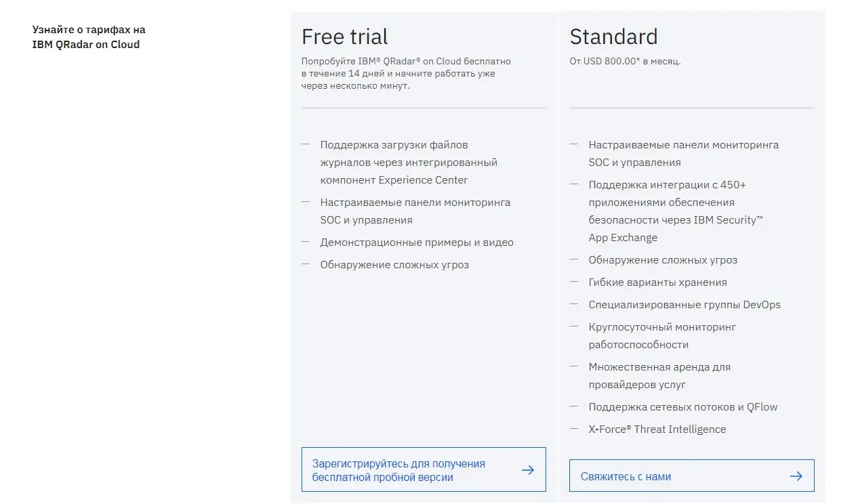The height and width of the screenshot is (504, 858).
Task: Select the "X-Force® Threat Intelligence" list item
Action: (657, 429)
